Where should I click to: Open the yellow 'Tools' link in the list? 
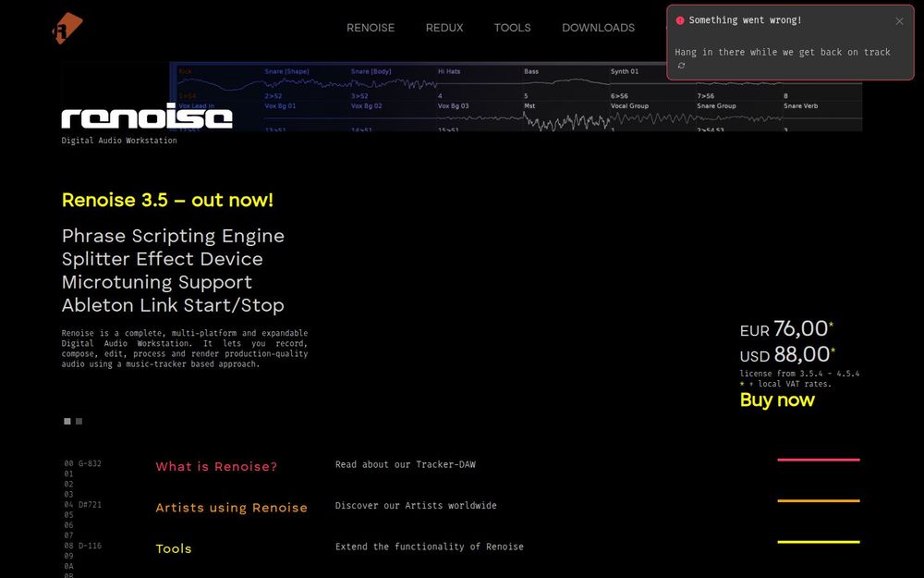tap(174, 548)
